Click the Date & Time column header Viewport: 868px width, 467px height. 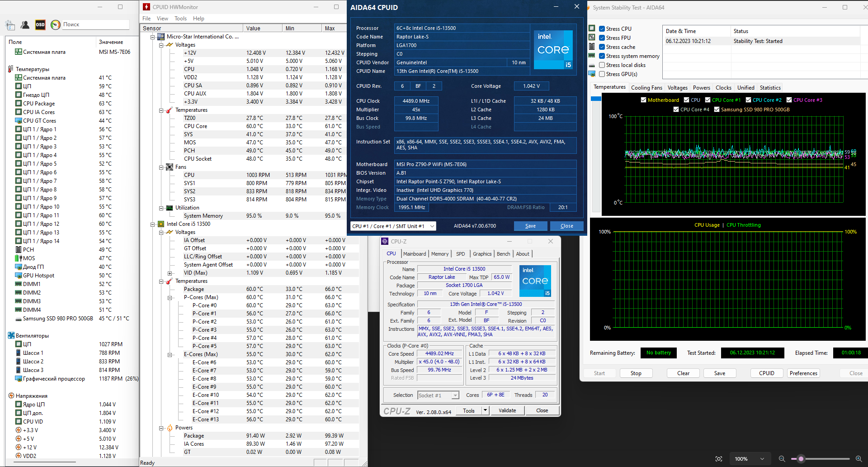coord(696,31)
